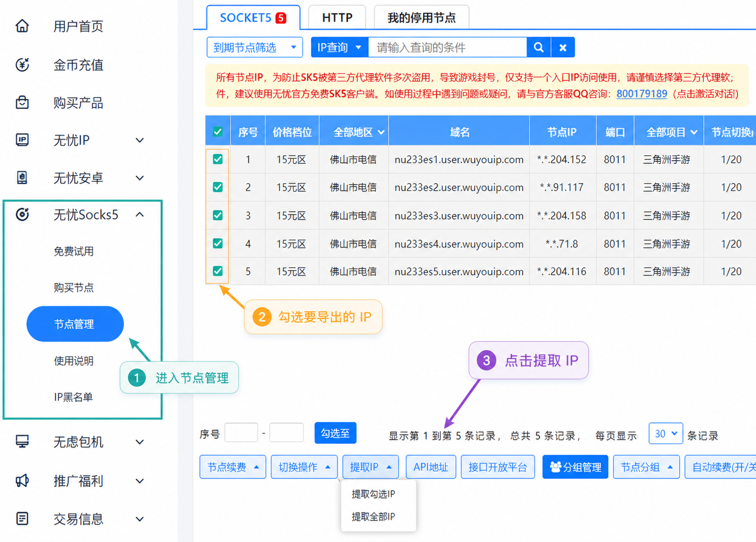756x542 pixels.
Task: Click domain nu233es3.user.wuyouip.com
Action: (459, 216)
